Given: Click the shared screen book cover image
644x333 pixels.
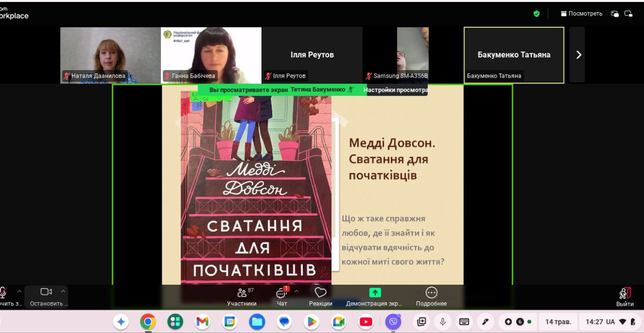Looking at the screenshot, I should [x=256, y=189].
